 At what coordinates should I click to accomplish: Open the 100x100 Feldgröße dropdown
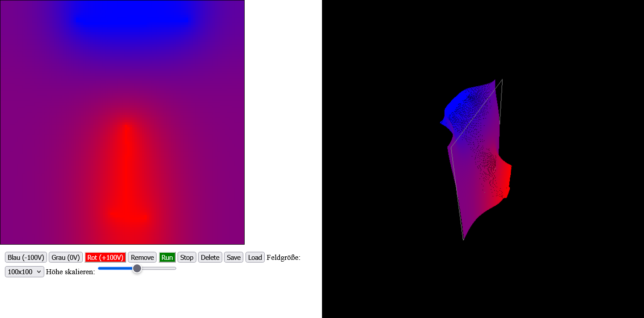(25, 271)
